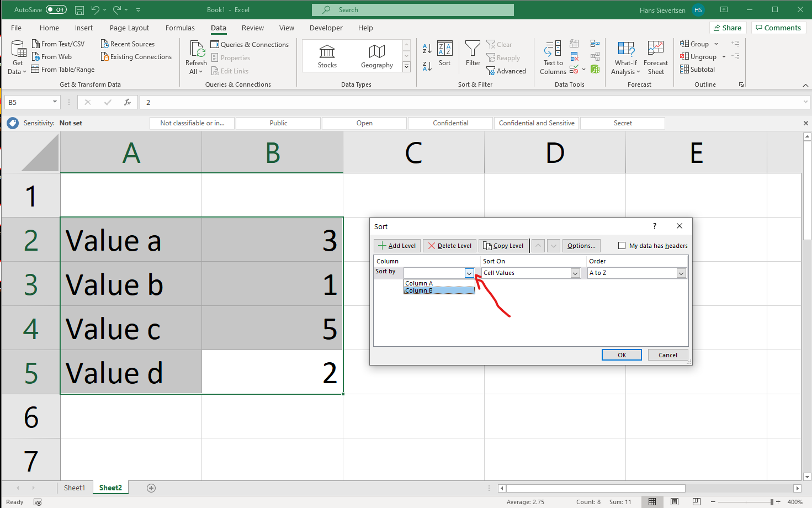
Task: Sort descending Z to A icon
Action: click(427, 66)
